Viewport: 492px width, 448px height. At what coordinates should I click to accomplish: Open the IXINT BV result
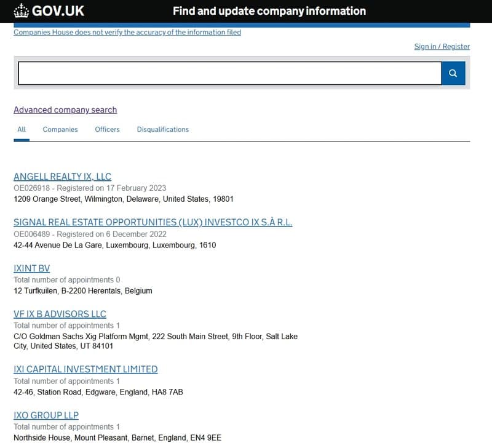pos(32,268)
